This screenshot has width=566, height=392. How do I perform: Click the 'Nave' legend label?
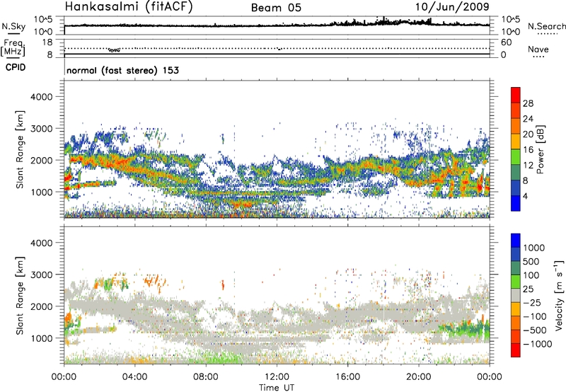[538, 50]
